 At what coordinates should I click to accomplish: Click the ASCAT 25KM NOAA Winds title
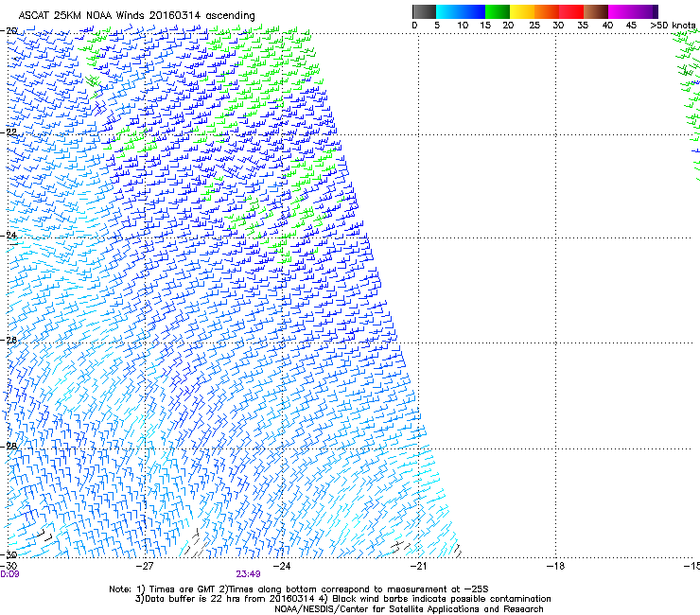pos(136,16)
